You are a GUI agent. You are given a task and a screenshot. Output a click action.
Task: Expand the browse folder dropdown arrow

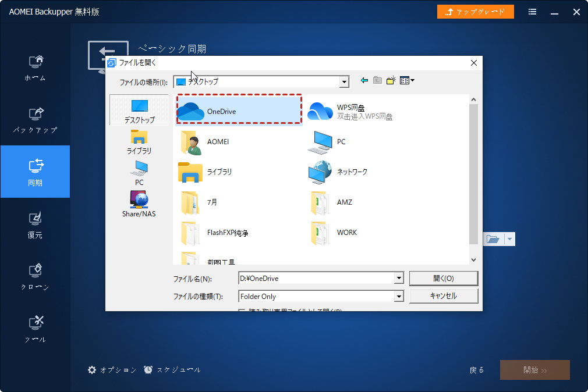point(509,238)
